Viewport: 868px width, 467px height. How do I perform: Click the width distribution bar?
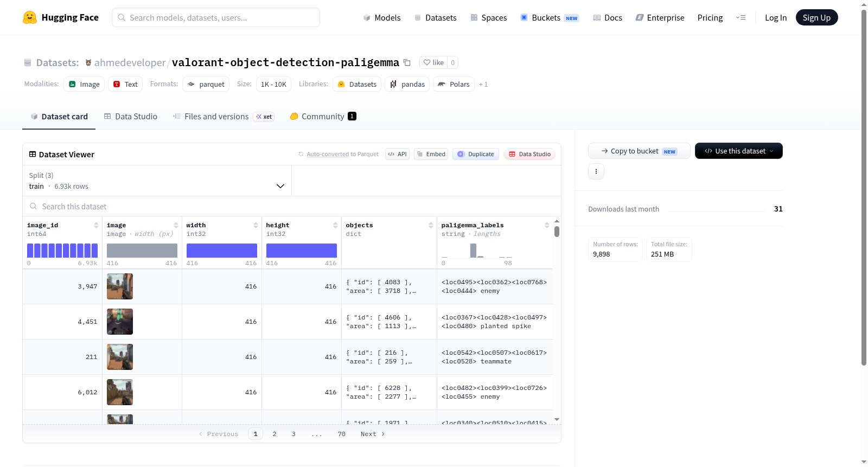click(222, 251)
